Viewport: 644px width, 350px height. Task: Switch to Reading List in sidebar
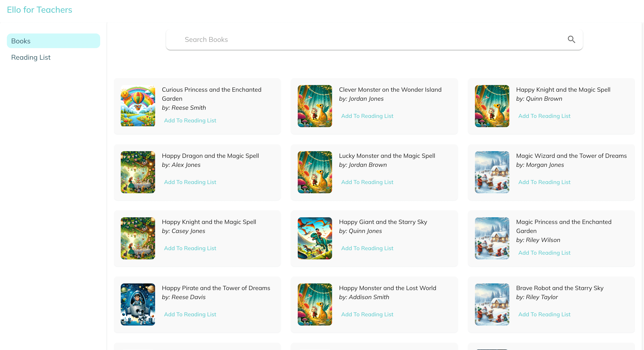pyautogui.click(x=31, y=57)
